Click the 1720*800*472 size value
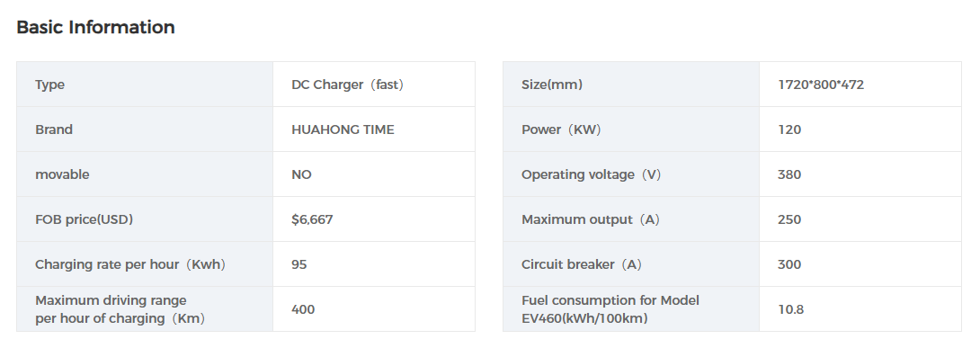This screenshot has width=980, height=357. point(821,85)
